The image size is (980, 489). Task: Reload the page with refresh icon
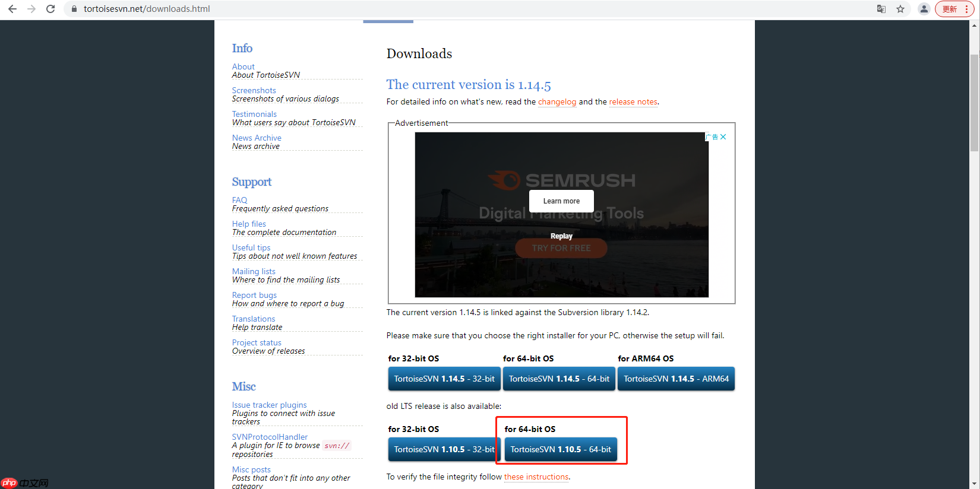[x=50, y=9]
